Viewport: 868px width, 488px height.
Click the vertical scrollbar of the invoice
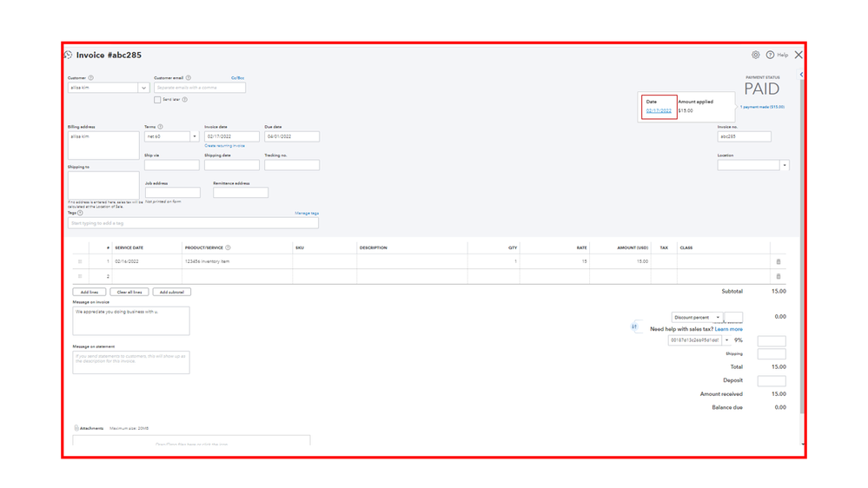pos(802,247)
